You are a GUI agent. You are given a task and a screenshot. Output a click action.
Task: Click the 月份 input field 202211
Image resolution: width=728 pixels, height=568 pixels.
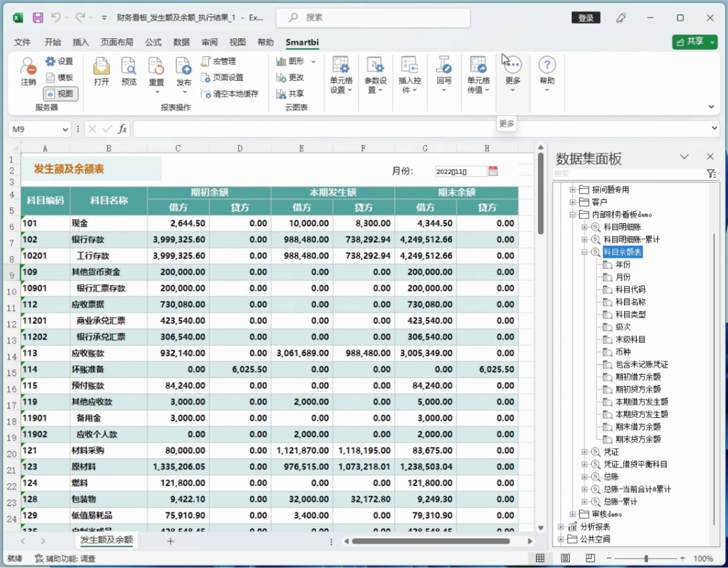point(460,171)
